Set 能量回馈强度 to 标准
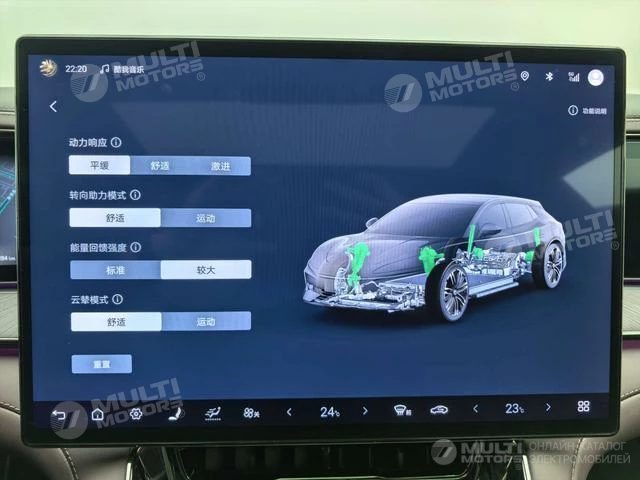 click(115, 270)
